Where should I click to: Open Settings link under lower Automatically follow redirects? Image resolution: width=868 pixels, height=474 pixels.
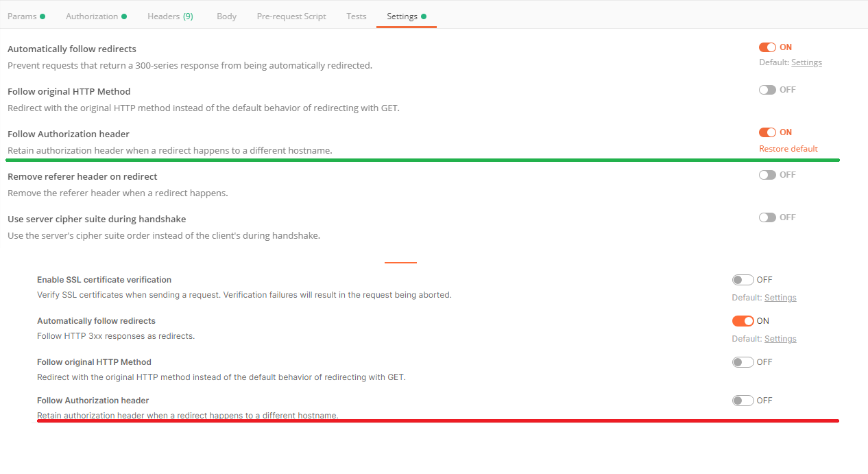(x=780, y=339)
